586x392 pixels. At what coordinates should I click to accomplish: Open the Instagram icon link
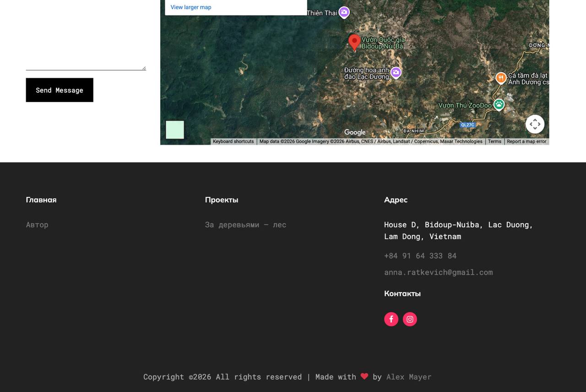click(x=410, y=319)
